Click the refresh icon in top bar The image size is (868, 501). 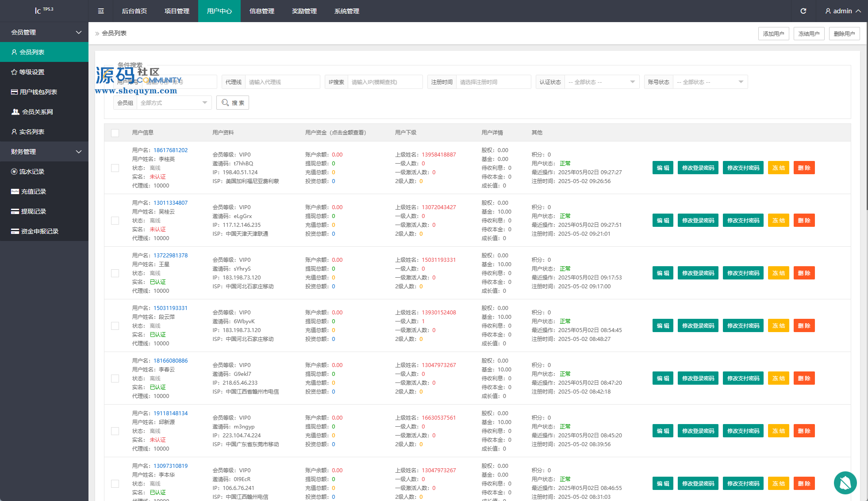[x=803, y=11]
